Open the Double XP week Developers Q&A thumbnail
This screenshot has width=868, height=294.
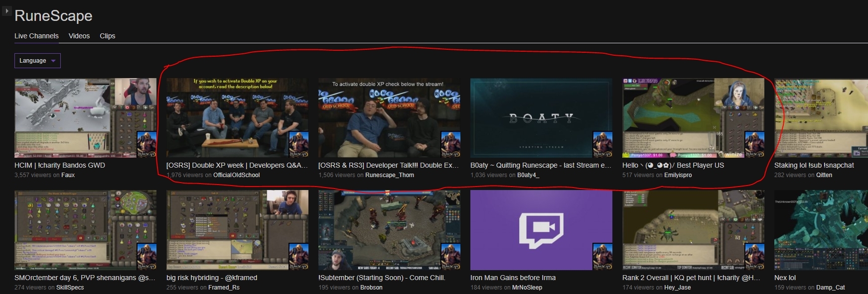tap(237, 118)
